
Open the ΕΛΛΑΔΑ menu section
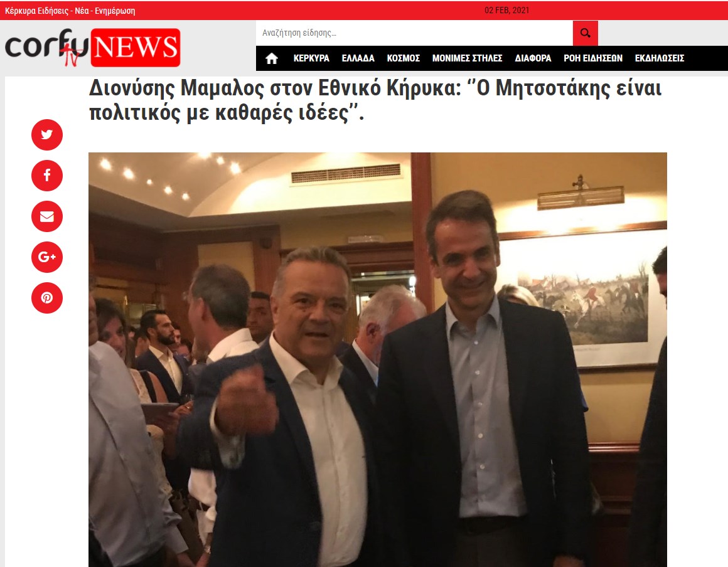pyautogui.click(x=358, y=58)
